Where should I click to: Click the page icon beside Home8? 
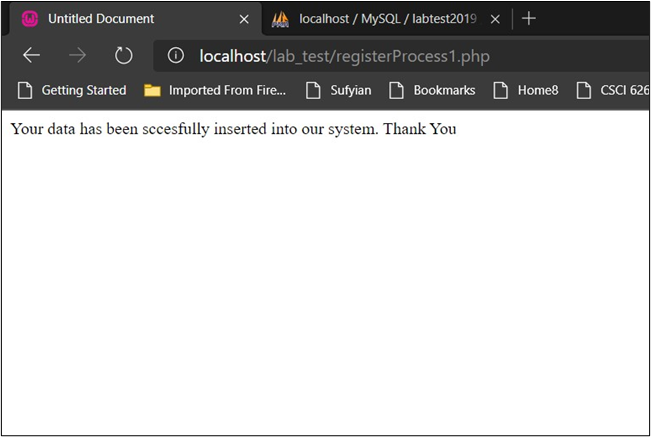point(500,90)
